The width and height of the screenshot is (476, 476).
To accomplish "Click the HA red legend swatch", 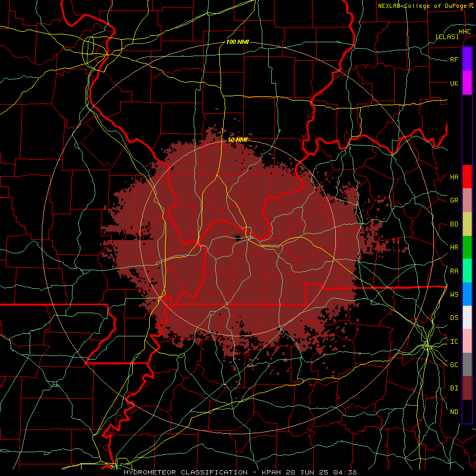I will pos(467,177).
